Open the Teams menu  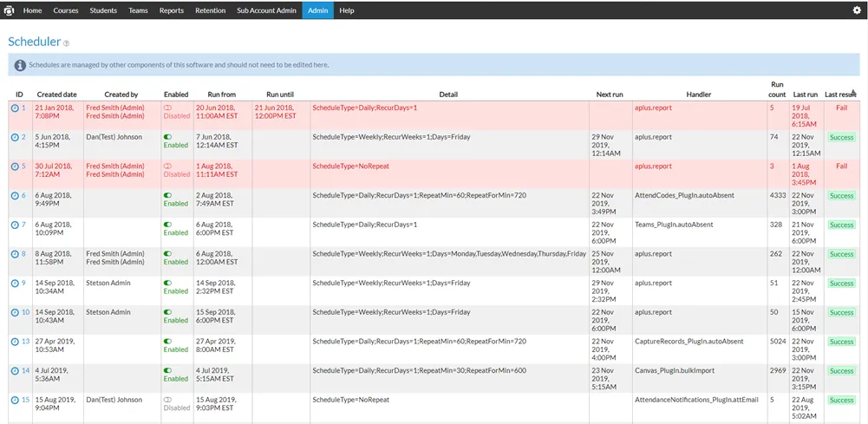pyautogui.click(x=139, y=10)
